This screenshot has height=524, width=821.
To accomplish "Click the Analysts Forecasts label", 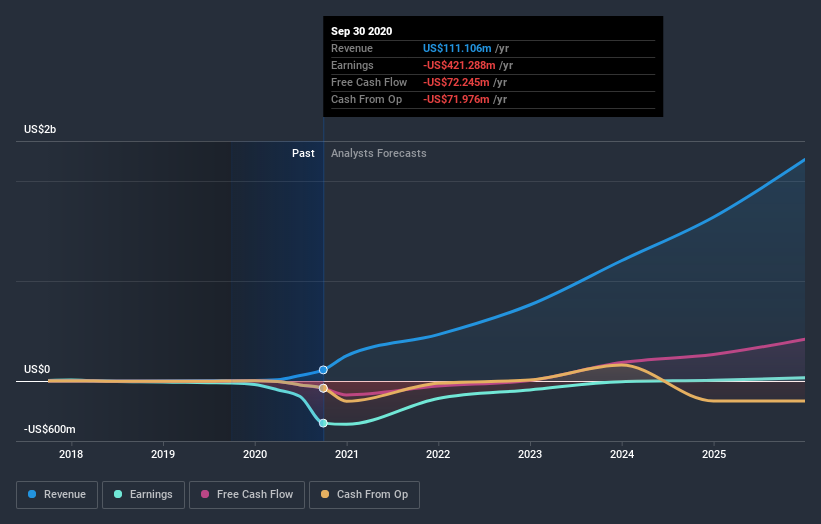I will tap(378, 154).
